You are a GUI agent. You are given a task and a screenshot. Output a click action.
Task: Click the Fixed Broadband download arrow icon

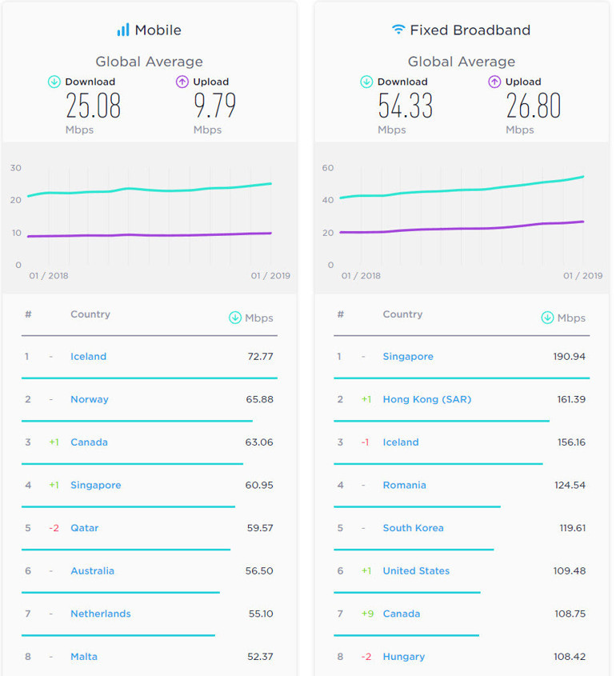point(366,82)
